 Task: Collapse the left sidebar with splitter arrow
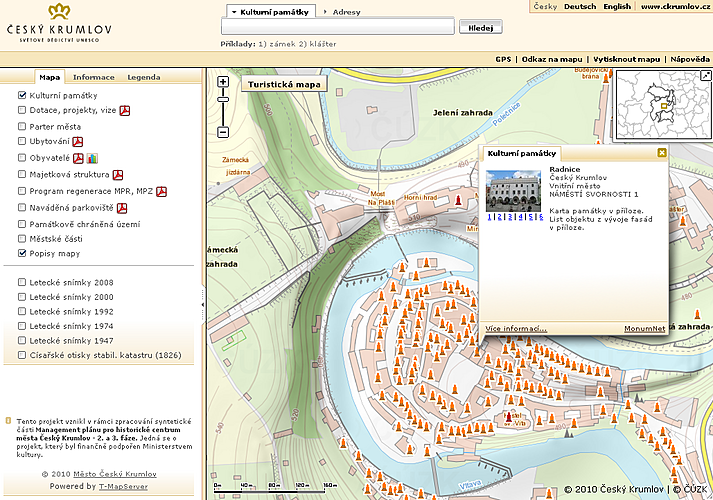pyautogui.click(x=203, y=305)
